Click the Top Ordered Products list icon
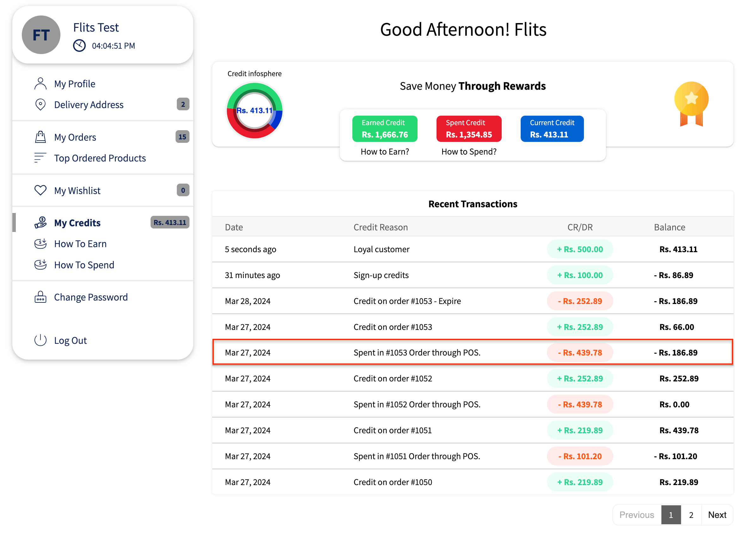This screenshot has height=535, width=756. click(40, 158)
